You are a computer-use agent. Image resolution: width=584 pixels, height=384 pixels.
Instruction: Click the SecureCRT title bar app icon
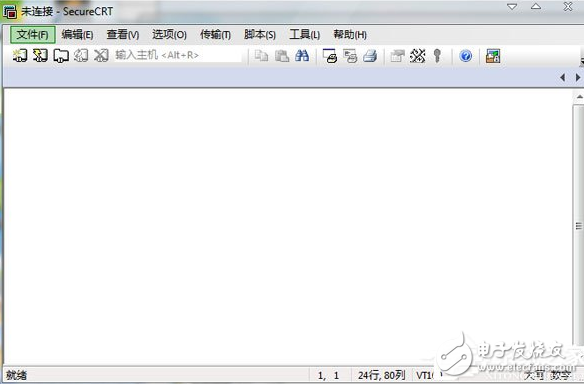pyautogui.click(x=10, y=11)
